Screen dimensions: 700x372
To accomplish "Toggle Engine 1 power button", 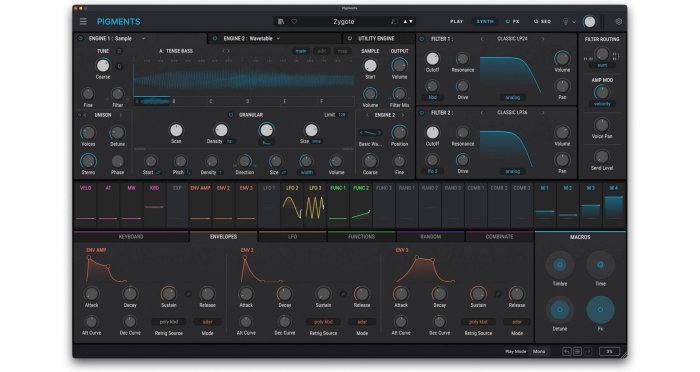I will (80, 38).
